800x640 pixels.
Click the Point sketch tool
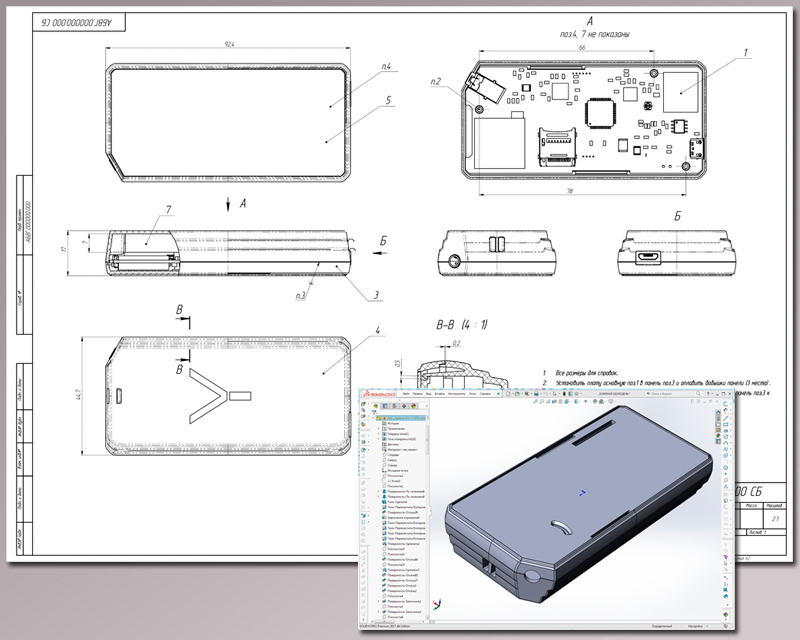[726, 474]
